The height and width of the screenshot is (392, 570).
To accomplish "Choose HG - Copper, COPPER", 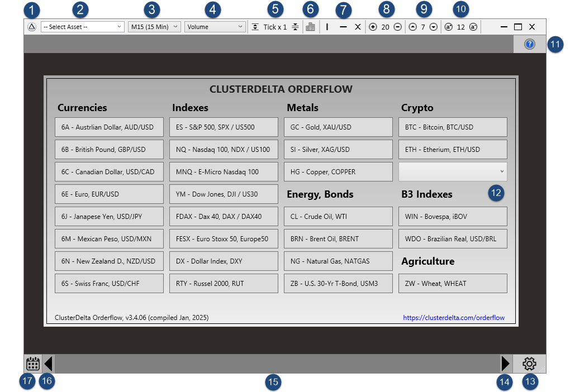I will pyautogui.click(x=338, y=172).
